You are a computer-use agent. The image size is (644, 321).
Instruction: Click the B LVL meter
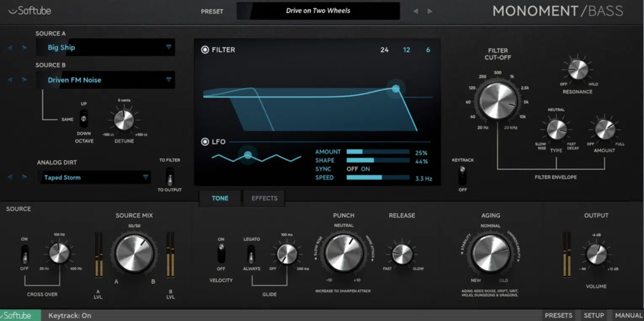click(170, 254)
